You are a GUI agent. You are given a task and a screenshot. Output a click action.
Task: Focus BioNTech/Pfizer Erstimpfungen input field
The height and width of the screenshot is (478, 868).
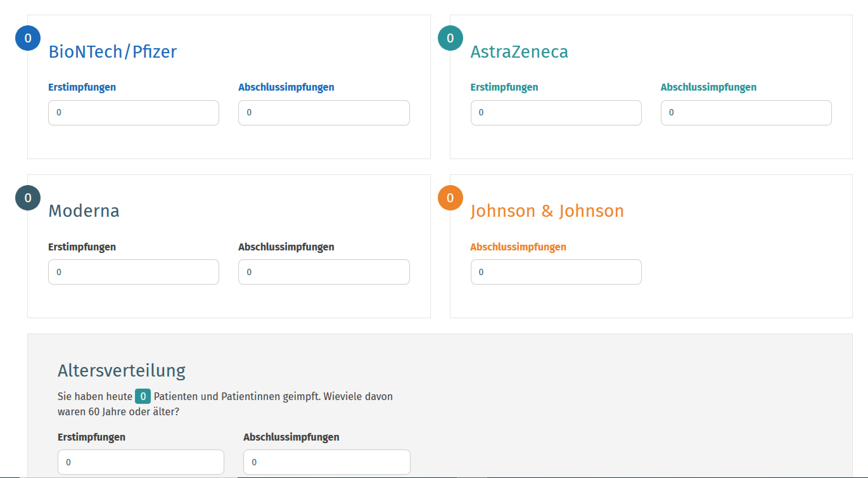pos(133,113)
